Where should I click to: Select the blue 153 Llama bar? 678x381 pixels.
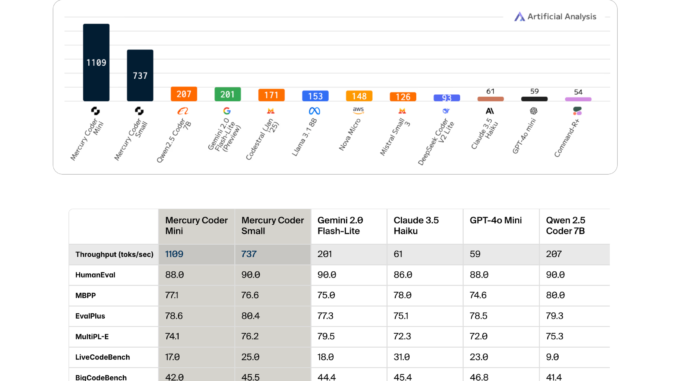315,96
